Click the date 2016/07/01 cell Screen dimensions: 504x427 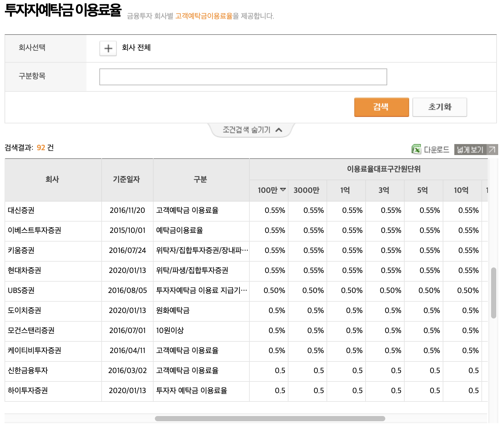click(x=127, y=331)
